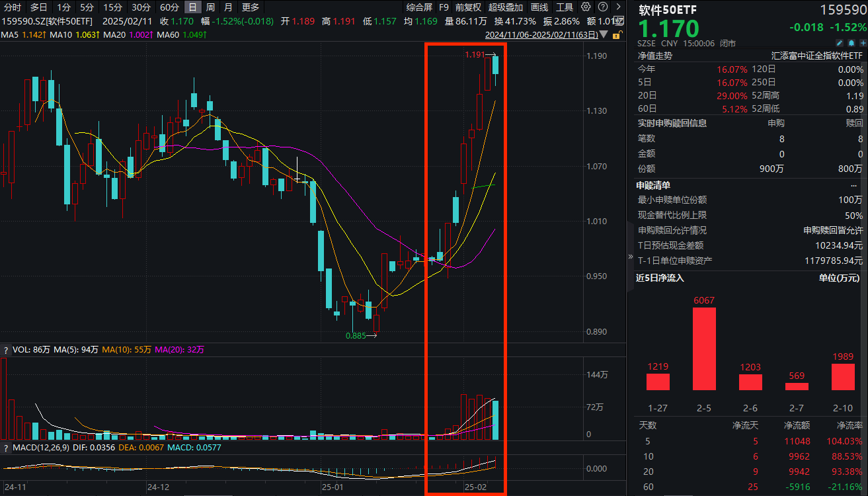This screenshot has height=496, width=868.
Task: Click the 净流率 column header
Action: tap(849, 425)
